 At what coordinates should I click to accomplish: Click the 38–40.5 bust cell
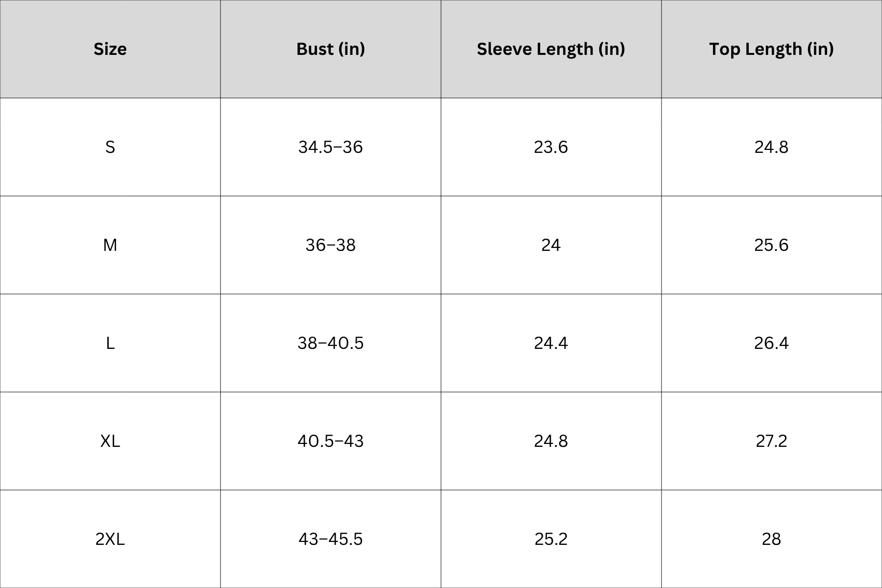(331, 343)
